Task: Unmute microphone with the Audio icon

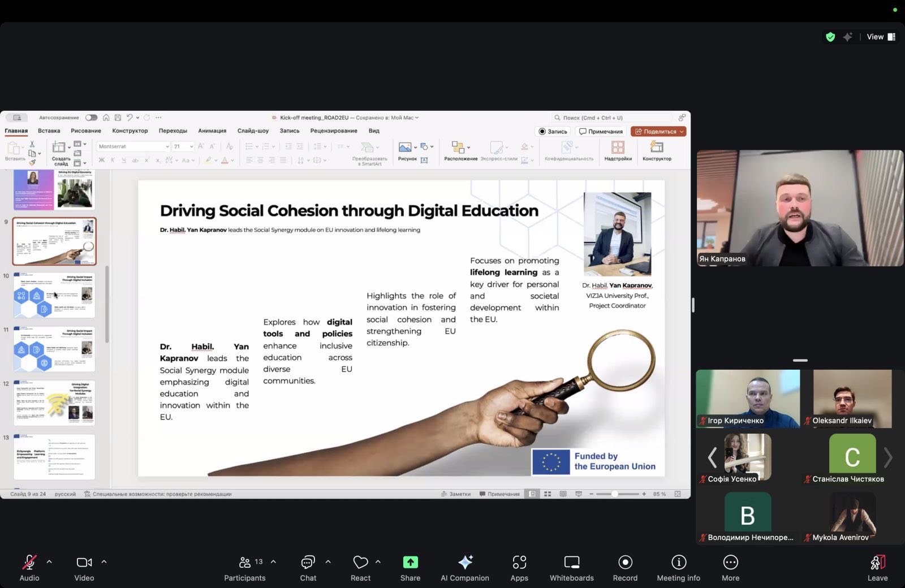Action: tap(29, 563)
